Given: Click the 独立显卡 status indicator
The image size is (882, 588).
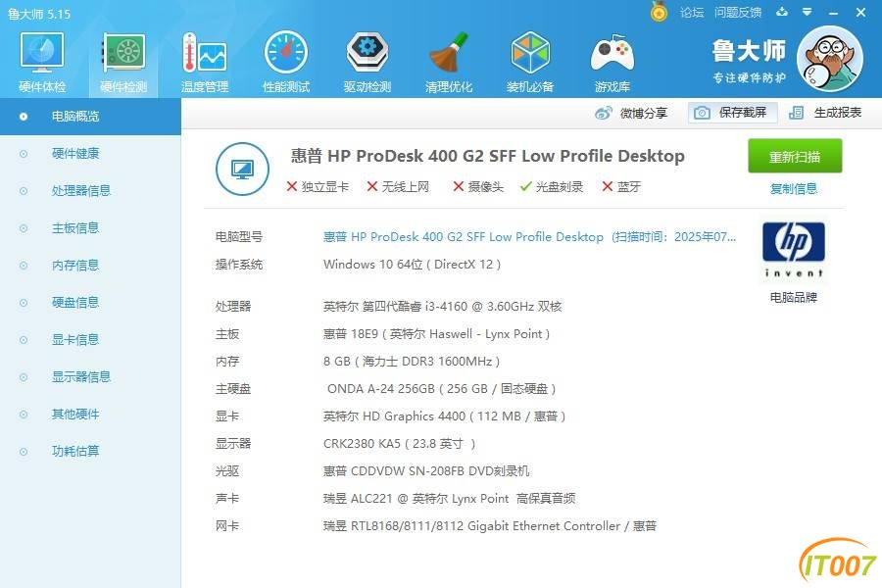Looking at the screenshot, I should [318, 187].
